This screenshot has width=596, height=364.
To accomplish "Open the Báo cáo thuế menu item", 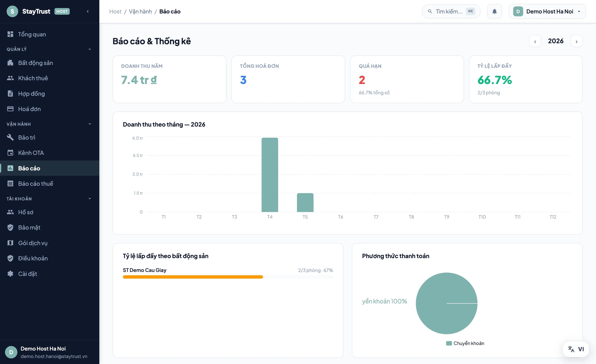I will click(50, 183).
